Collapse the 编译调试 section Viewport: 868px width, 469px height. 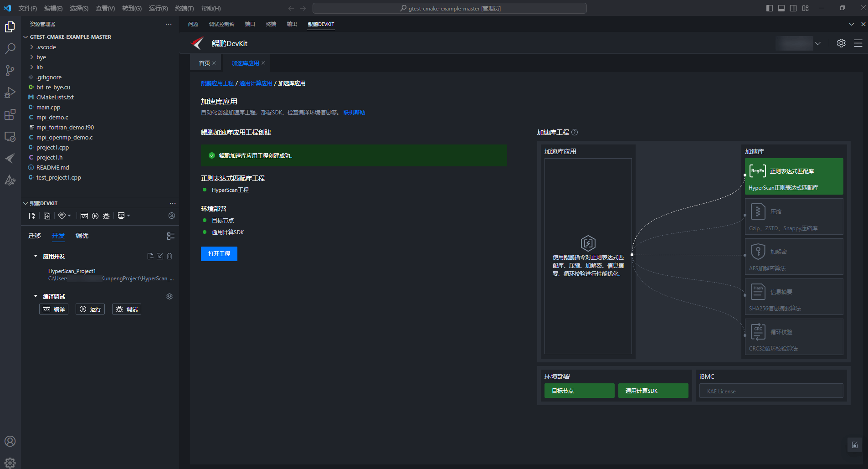[36, 296]
